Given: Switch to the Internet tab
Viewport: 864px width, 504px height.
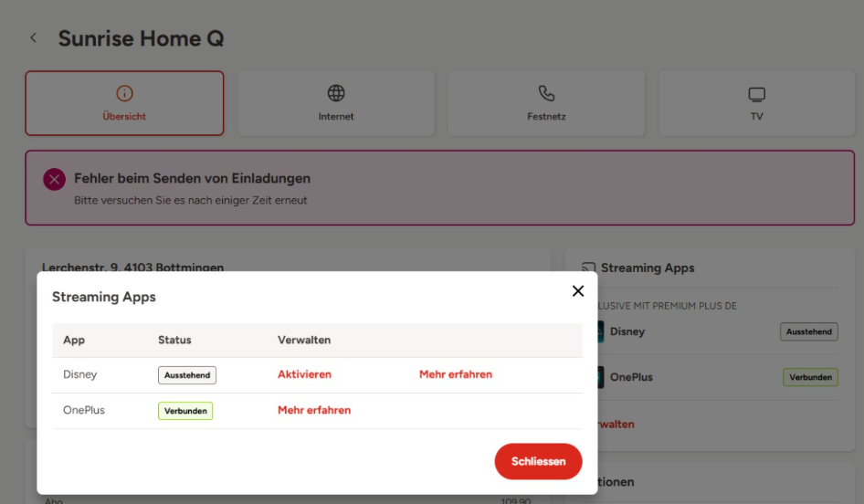Looking at the screenshot, I should (x=336, y=103).
